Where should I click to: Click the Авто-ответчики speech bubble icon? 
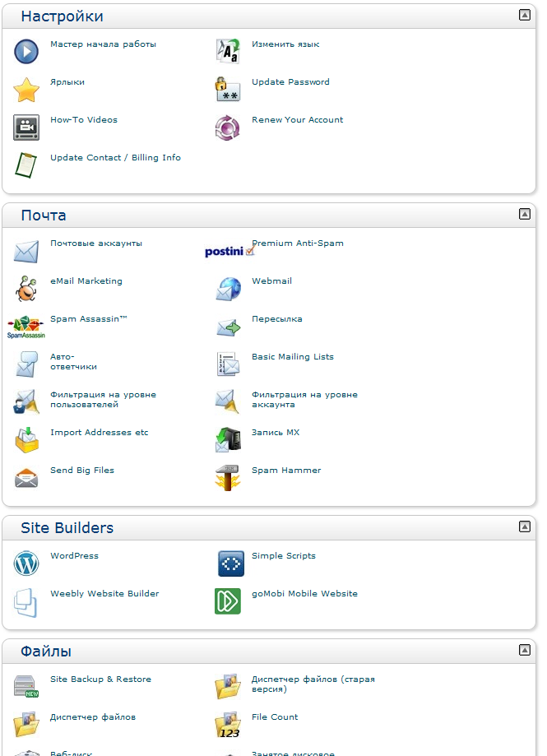(x=26, y=364)
